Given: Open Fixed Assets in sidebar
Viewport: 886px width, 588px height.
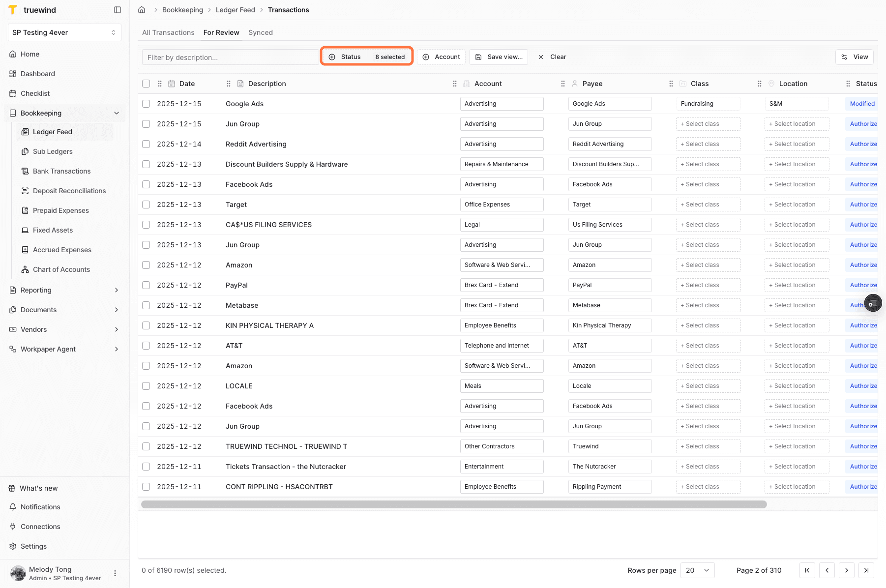Looking at the screenshot, I should (65, 230).
